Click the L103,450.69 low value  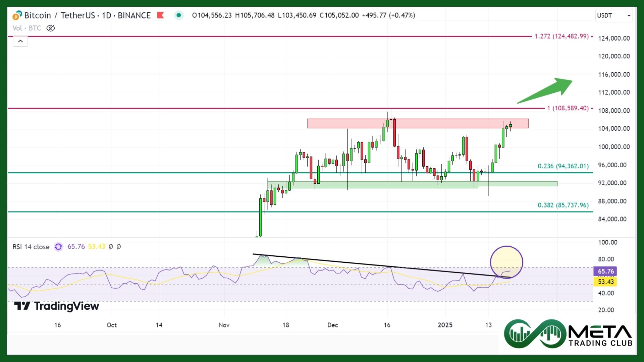[x=297, y=15]
